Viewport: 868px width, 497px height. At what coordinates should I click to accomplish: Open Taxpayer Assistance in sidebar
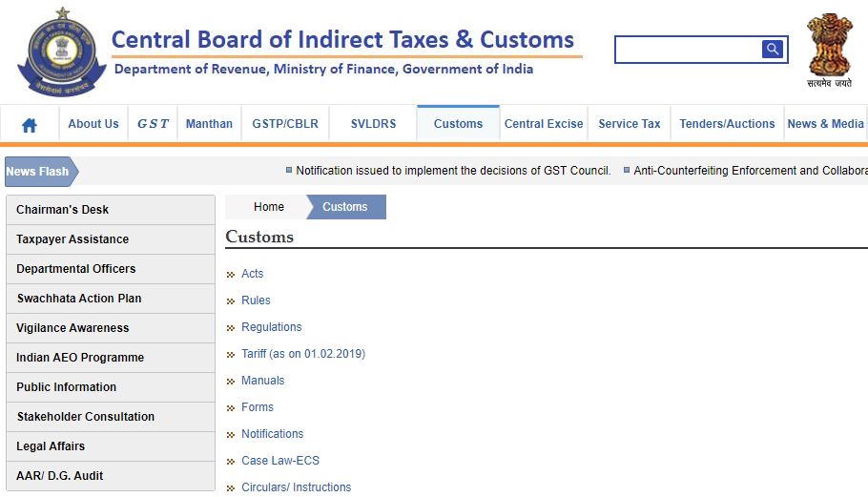[72, 239]
